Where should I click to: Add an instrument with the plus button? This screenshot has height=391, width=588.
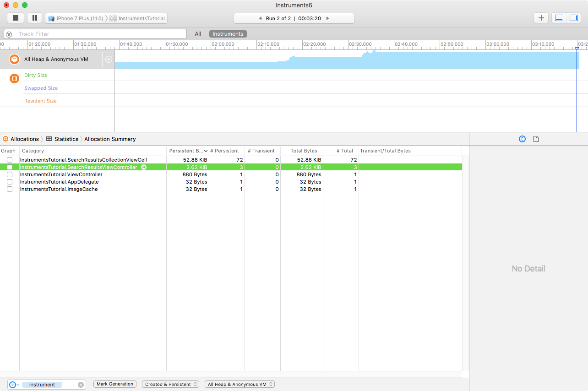pos(541,18)
